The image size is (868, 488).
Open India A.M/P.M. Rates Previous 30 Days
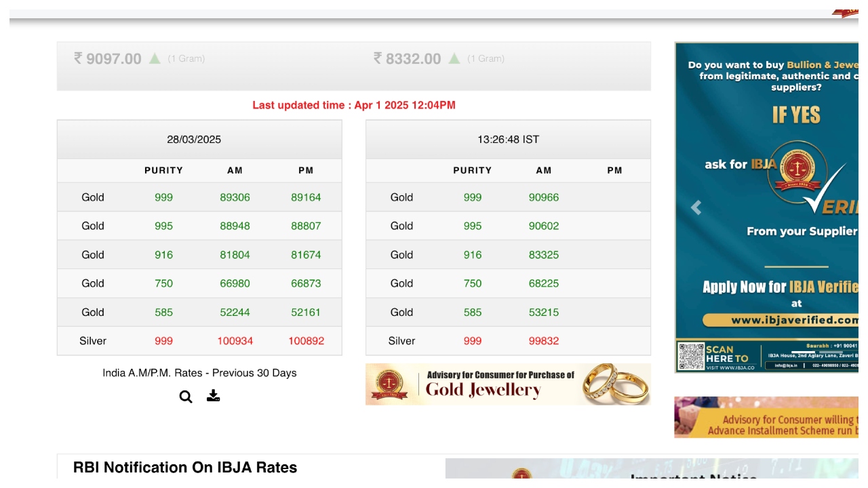click(199, 373)
